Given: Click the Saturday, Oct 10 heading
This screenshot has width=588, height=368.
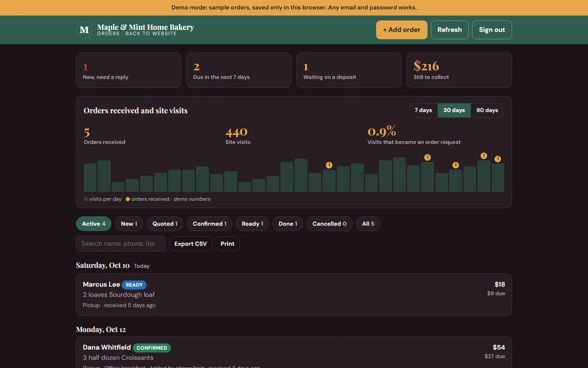Looking at the screenshot, I should pyautogui.click(x=103, y=265).
